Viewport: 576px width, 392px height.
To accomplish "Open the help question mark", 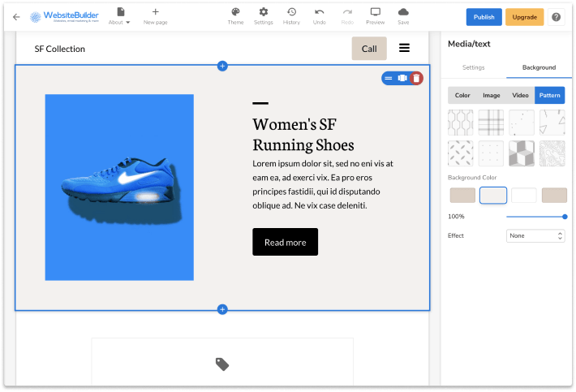I will (557, 17).
